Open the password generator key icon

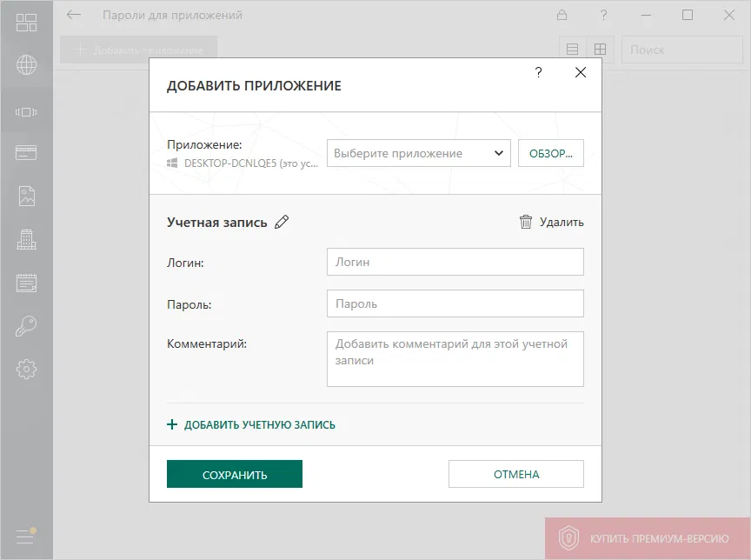[26, 327]
